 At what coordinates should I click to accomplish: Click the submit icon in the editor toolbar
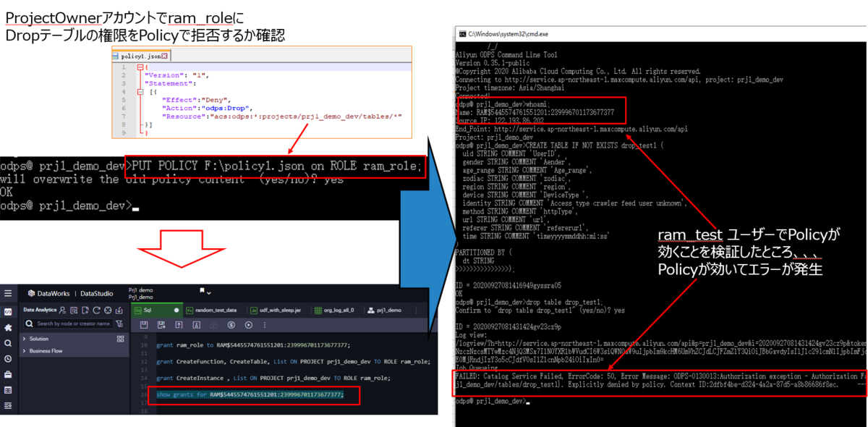[179, 325]
